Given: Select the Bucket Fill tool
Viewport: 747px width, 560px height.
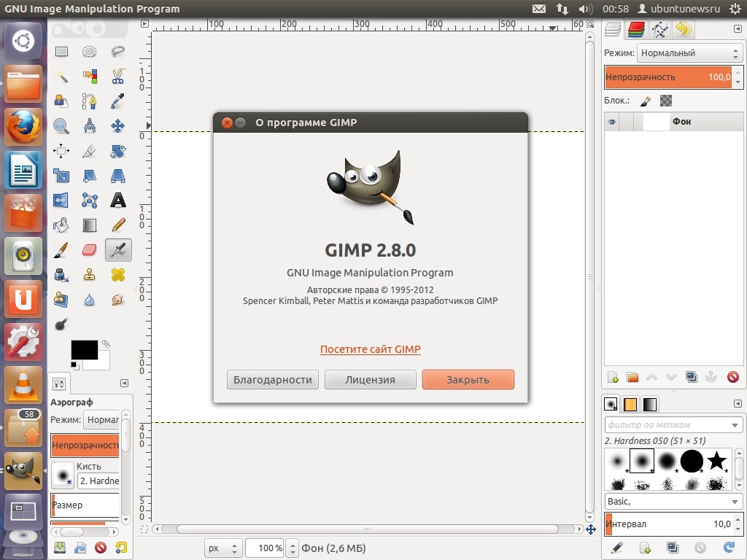Looking at the screenshot, I should (x=61, y=225).
